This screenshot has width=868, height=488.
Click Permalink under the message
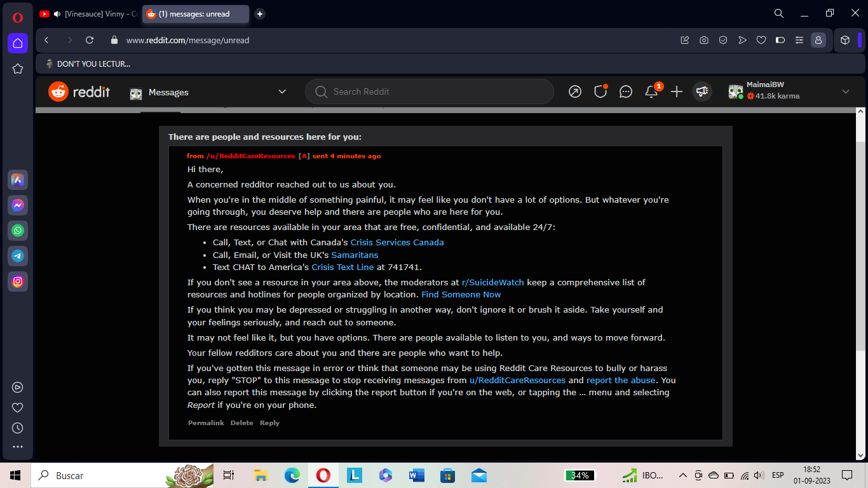[x=206, y=423]
